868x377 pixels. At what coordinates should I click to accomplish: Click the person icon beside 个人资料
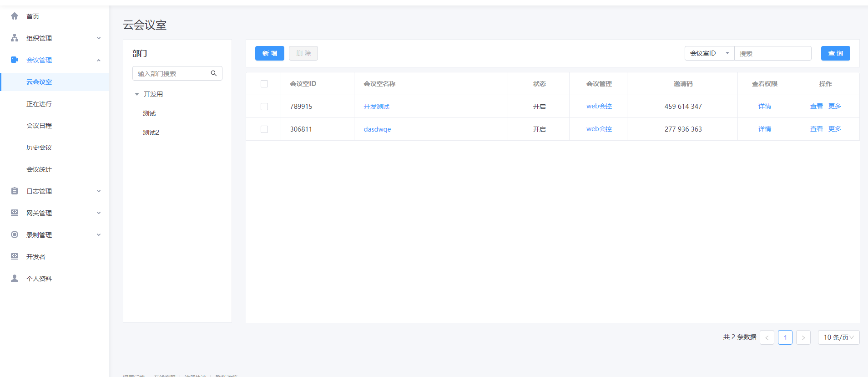pos(15,278)
